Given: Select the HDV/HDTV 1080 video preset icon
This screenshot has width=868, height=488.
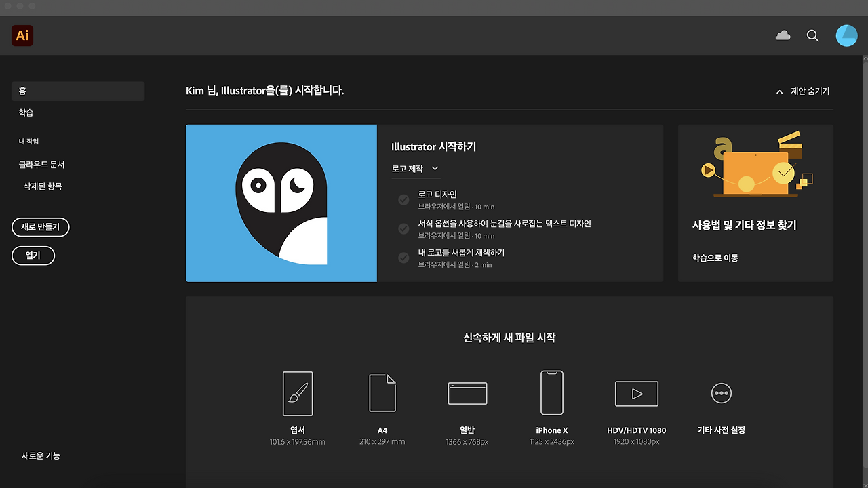Looking at the screenshot, I should pos(636,393).
